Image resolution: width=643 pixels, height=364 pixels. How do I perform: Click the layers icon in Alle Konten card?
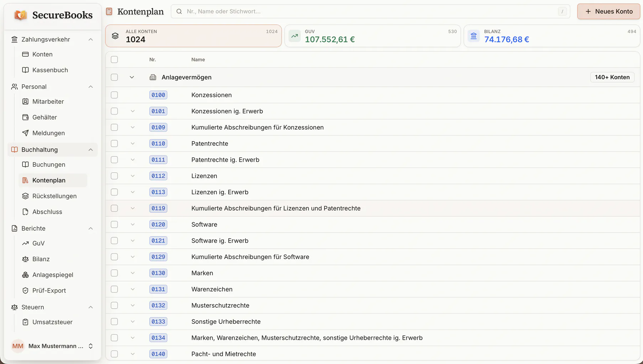(115, 36)
